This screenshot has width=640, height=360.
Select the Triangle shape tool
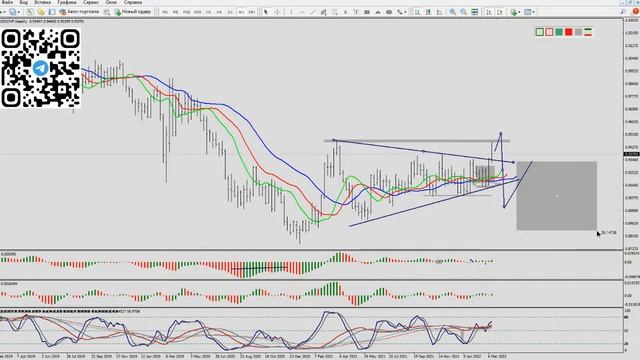click(x=378, y=12)
